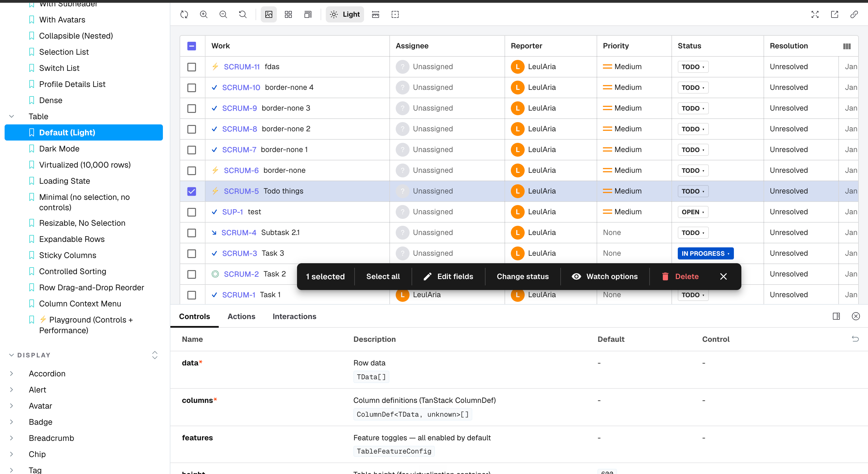Viewport: 868px width, 474px height.
Task: Check the SCRUM-9 row checkbox
Action: pyautogui.click(x=191, y=108)
